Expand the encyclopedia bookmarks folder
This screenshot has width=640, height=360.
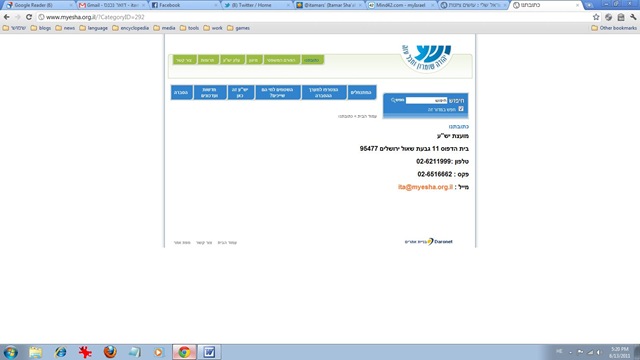click(131, 28)
